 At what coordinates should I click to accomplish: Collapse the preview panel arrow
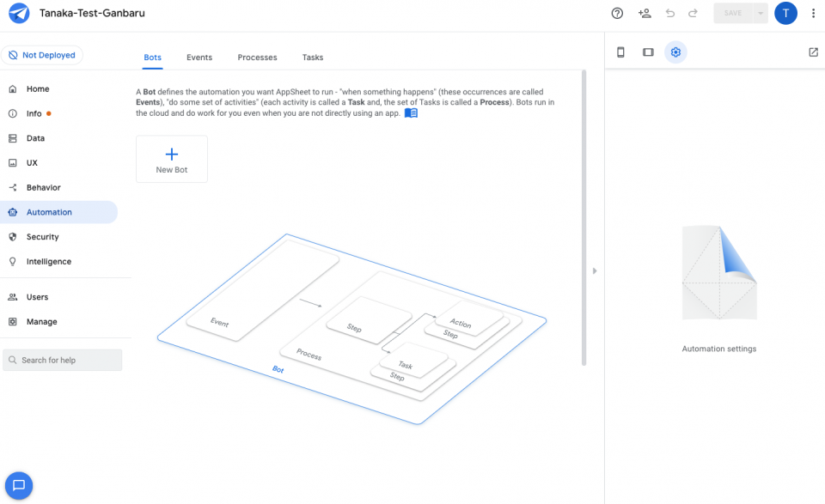point(595,271)
